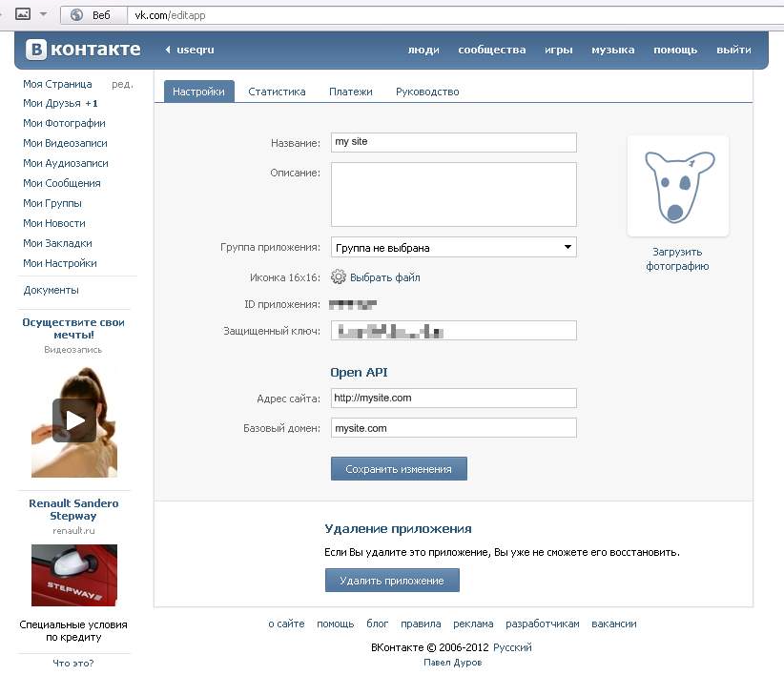Click the Базовый домен input field
Screen dimensions: 784x675
tap(453, 428)
